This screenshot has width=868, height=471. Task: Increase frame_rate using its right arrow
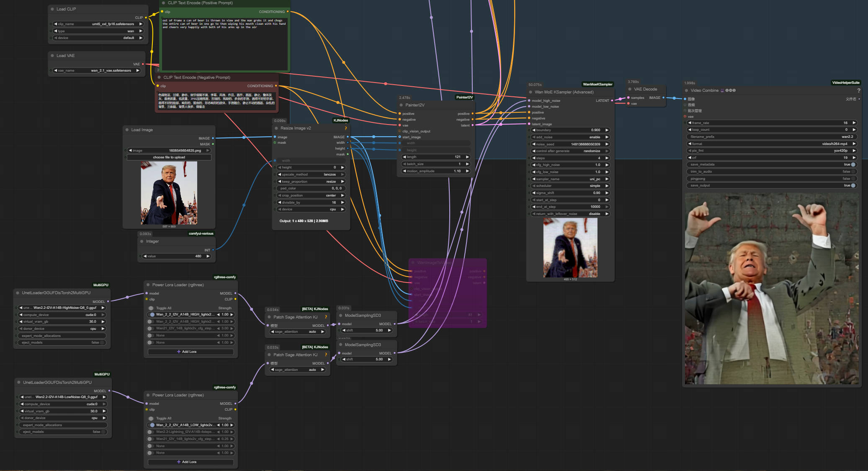[854, 123]
